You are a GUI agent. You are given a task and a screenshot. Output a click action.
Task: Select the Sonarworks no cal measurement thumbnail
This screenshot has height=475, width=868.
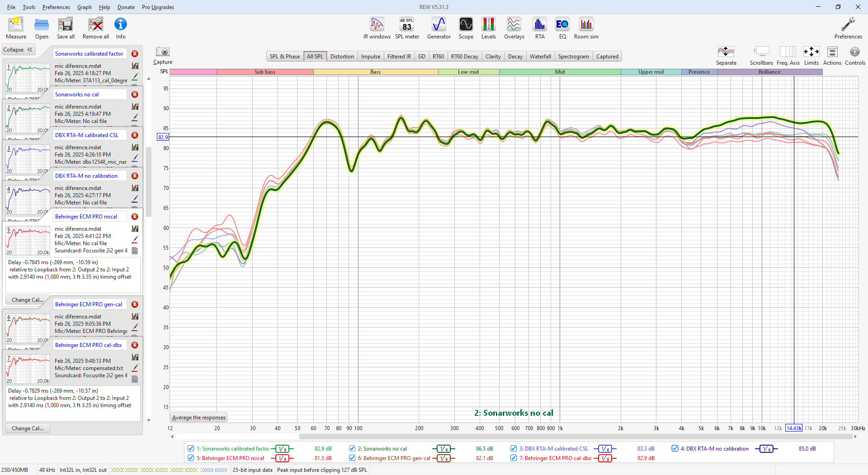click(28, 118)
